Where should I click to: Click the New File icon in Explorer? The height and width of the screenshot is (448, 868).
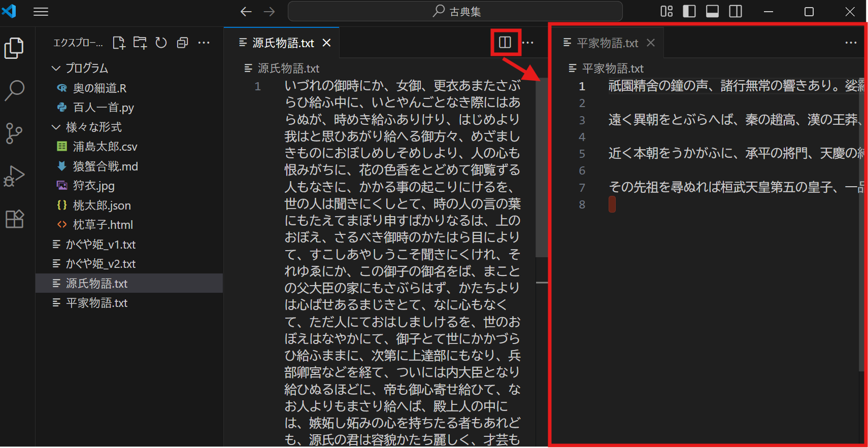click(119, 43)
